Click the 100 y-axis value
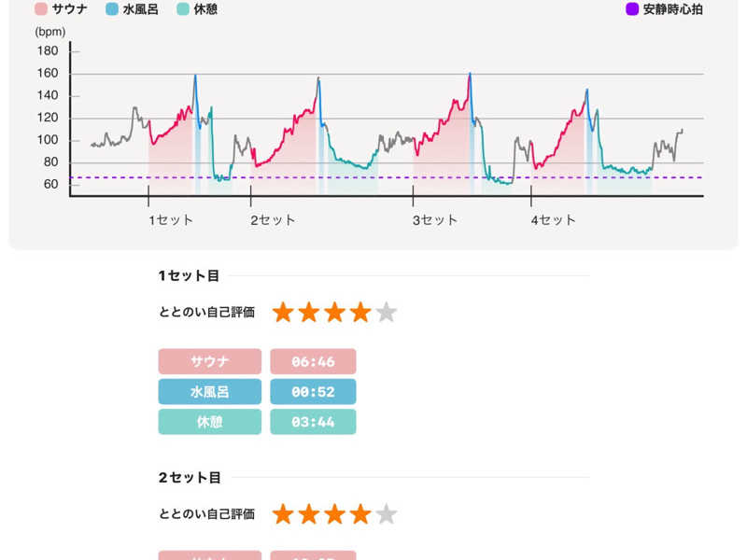The width and height of the screenshot is (747, 560). pyautogui.click(x=48, y=140)
